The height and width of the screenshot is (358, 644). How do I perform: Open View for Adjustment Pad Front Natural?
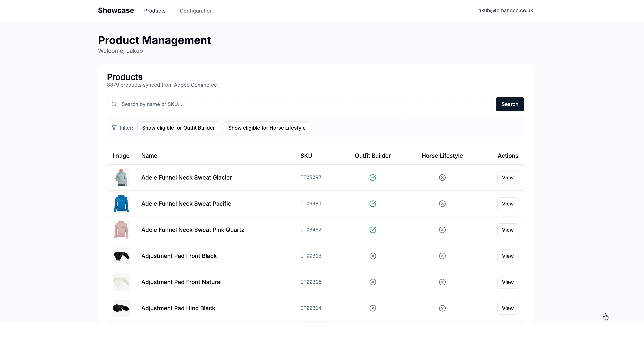(x=507, y=282)
